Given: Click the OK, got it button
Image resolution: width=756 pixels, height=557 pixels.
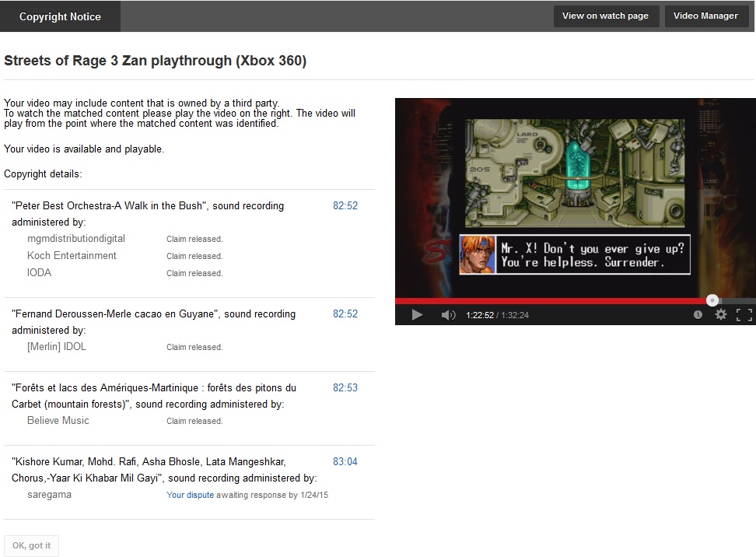Looking at the screenshot, I should (31, 545).
